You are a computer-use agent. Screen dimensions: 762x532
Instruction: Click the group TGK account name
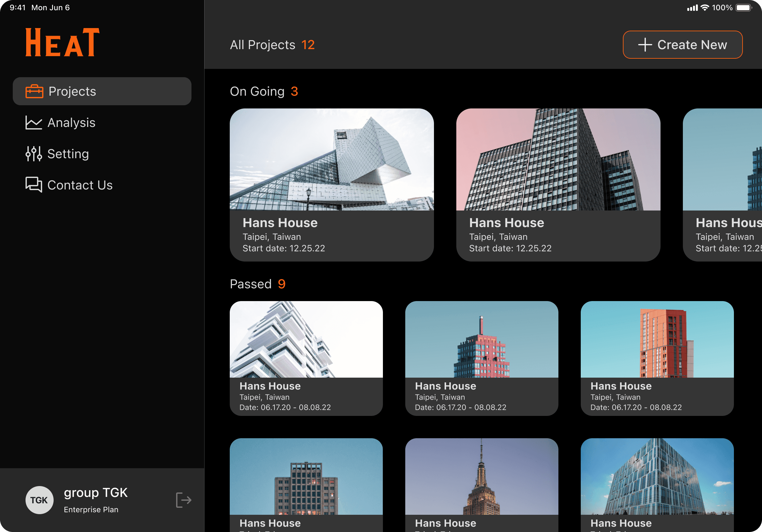coord(96,492)
